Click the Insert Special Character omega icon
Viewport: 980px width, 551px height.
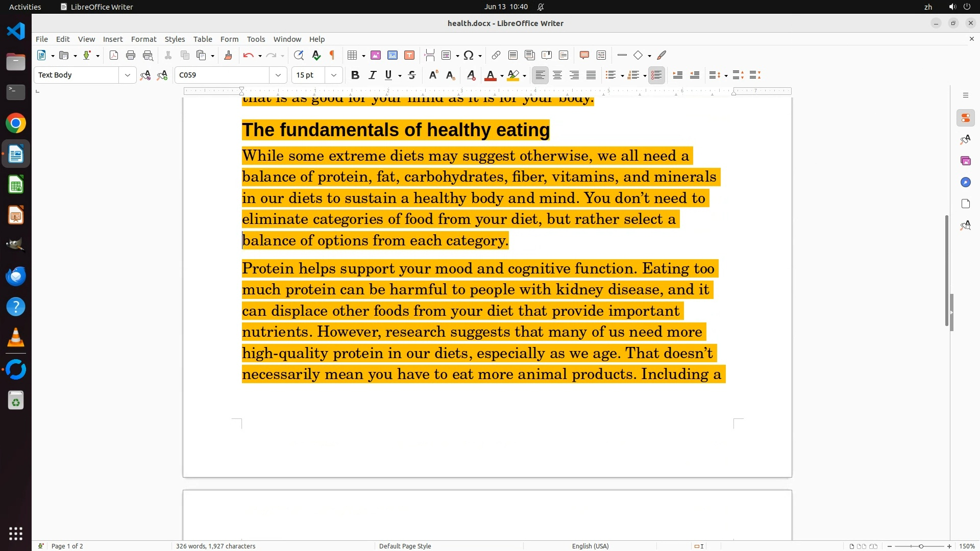point(469,56)
